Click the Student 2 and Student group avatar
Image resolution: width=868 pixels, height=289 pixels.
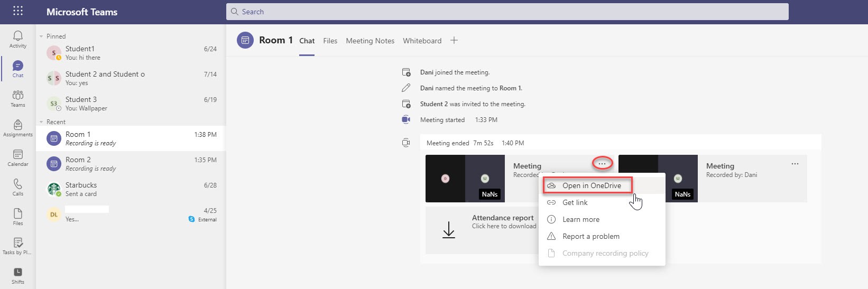point(54,78)
